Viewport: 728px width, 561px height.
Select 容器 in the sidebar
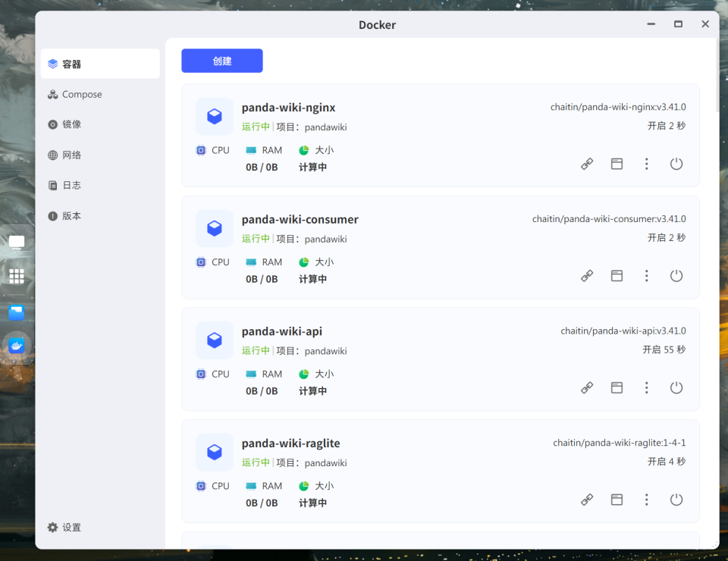(100, 64)
